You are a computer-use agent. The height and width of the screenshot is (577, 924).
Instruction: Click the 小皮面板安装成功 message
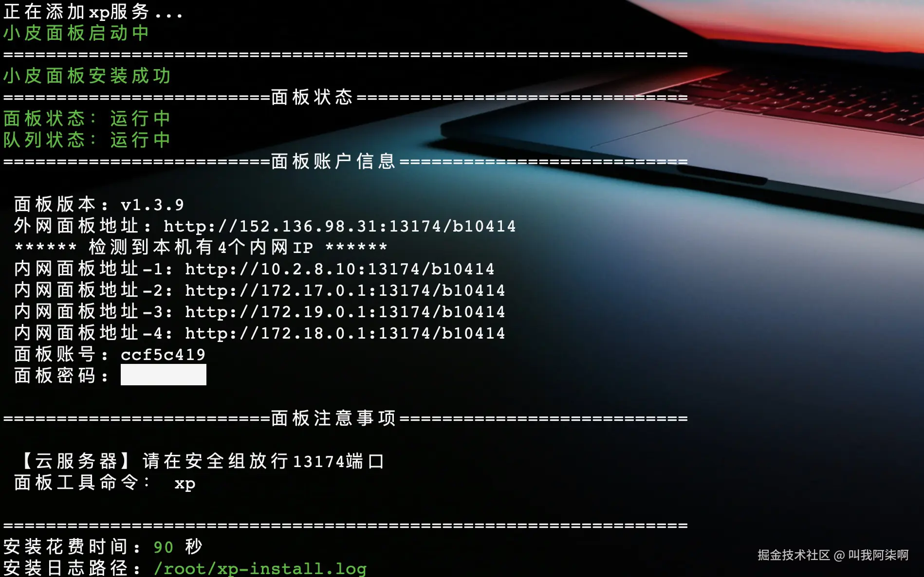87,75
